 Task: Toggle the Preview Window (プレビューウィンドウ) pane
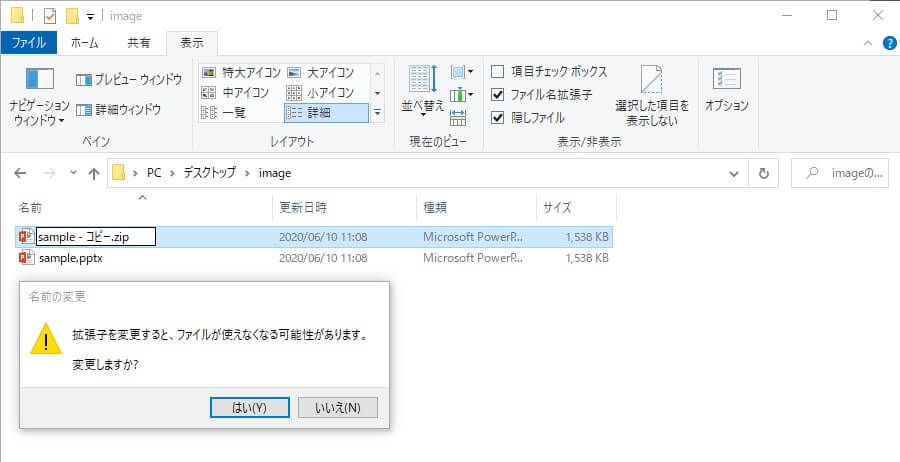(x=129, y=80)
